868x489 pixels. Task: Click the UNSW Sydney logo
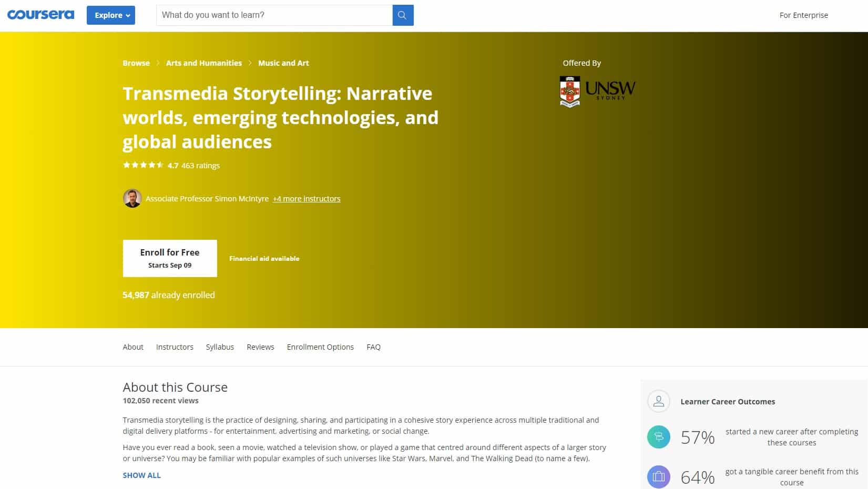click(x=597, y=91)
